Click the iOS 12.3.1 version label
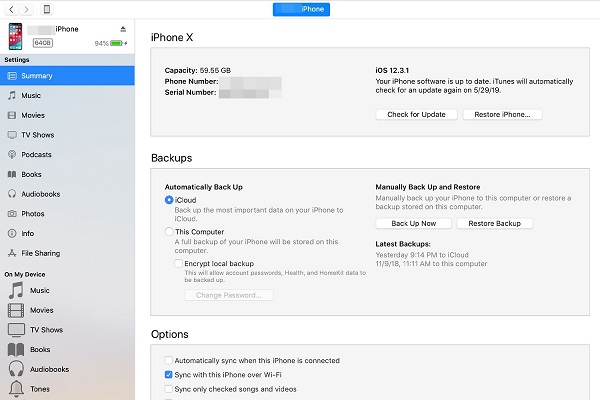 [x=392, y=70]
